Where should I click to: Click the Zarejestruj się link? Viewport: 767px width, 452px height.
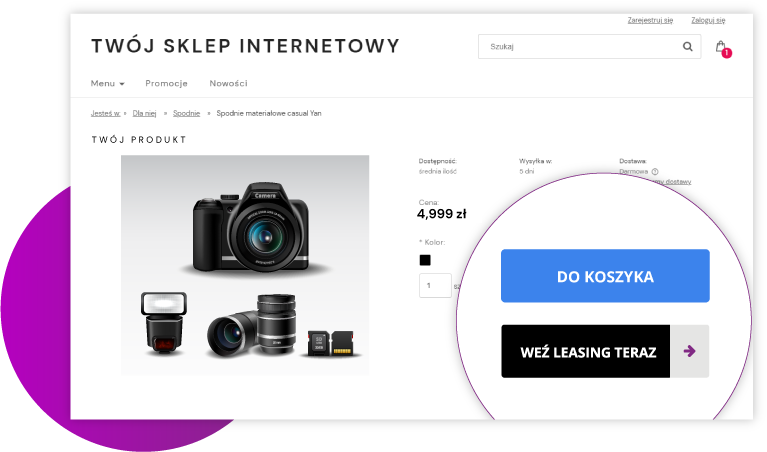[x=650, y=20]
